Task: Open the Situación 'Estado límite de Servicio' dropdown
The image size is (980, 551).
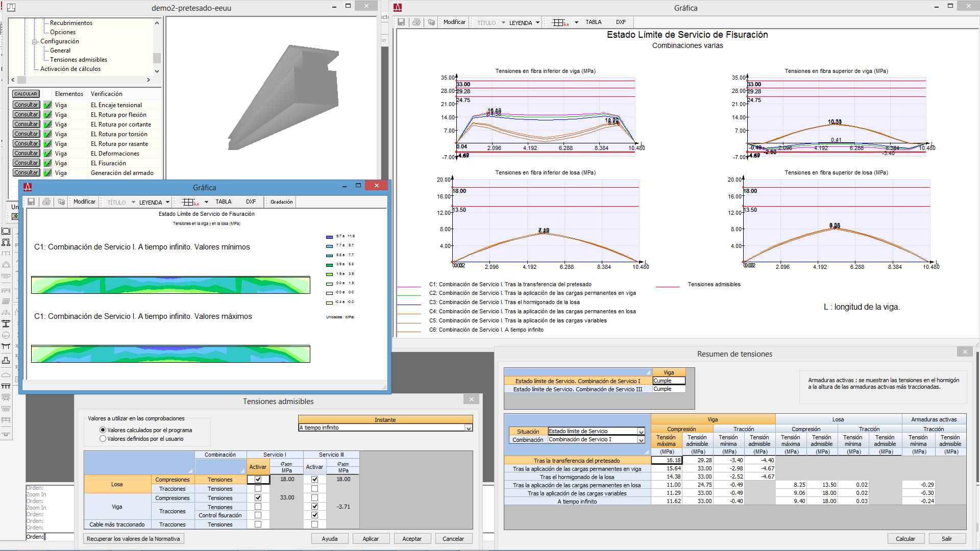Action: 641,432
